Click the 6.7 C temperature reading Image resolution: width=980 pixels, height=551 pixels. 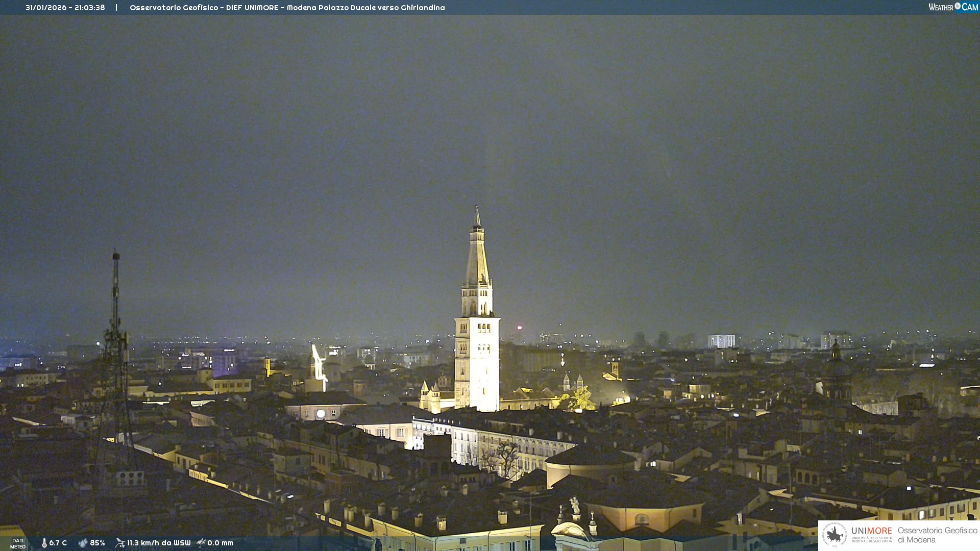click(58, 543)
